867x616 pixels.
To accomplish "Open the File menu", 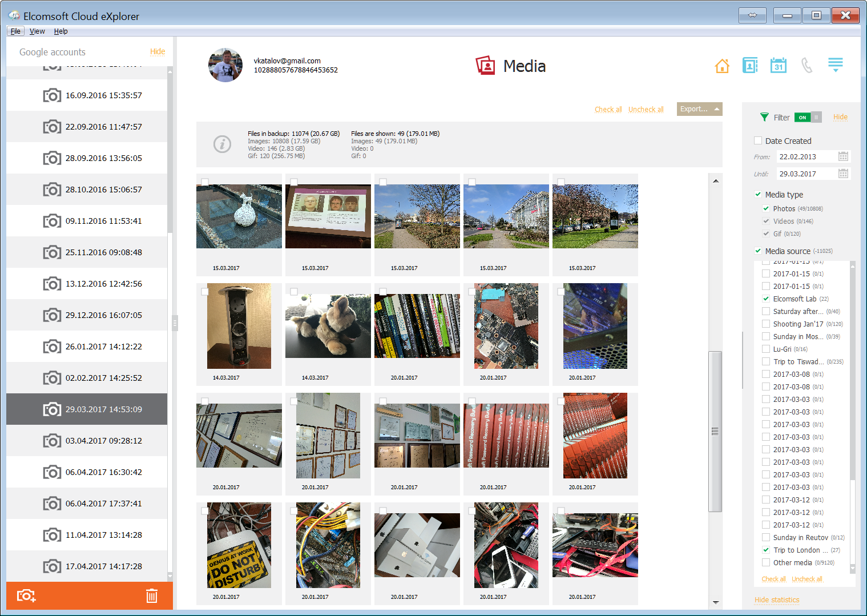I will 15,31.
